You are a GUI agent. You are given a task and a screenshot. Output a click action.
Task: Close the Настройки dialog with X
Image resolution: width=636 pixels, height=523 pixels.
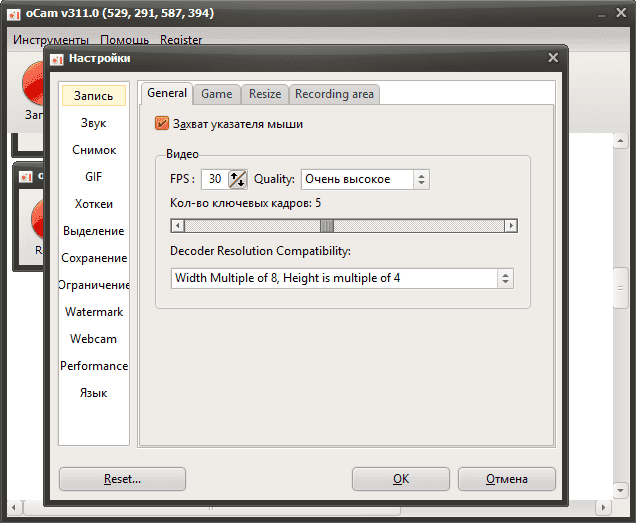[x=553, y=58]
